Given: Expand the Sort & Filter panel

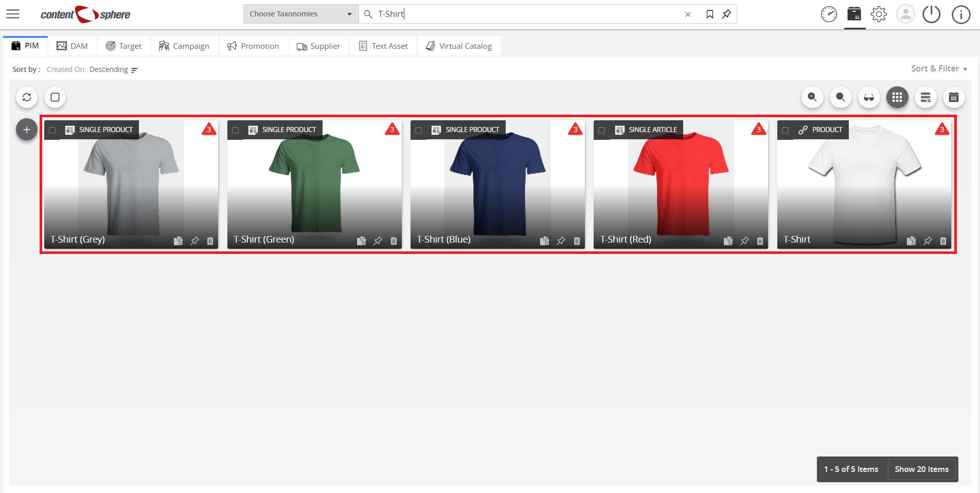Looking at the screenshot, I should click(939, 68).
